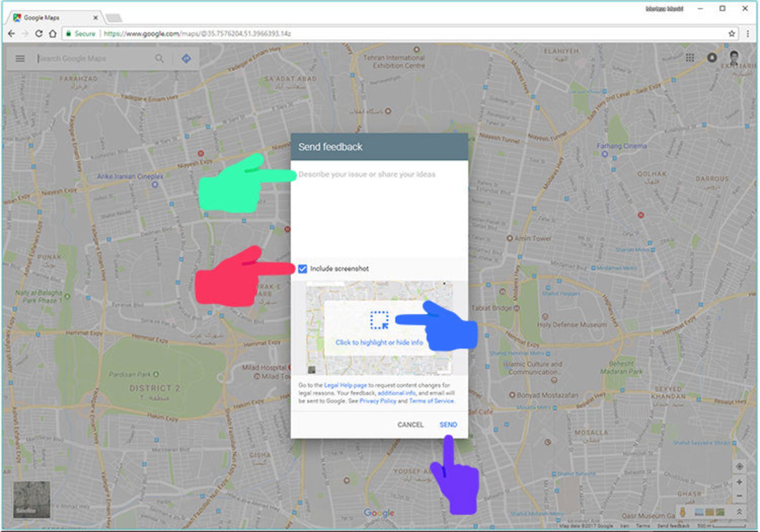This screenshot has width=760, height=532.
Task: Close the Google Maps tab
Action: [x=95, y=18]
